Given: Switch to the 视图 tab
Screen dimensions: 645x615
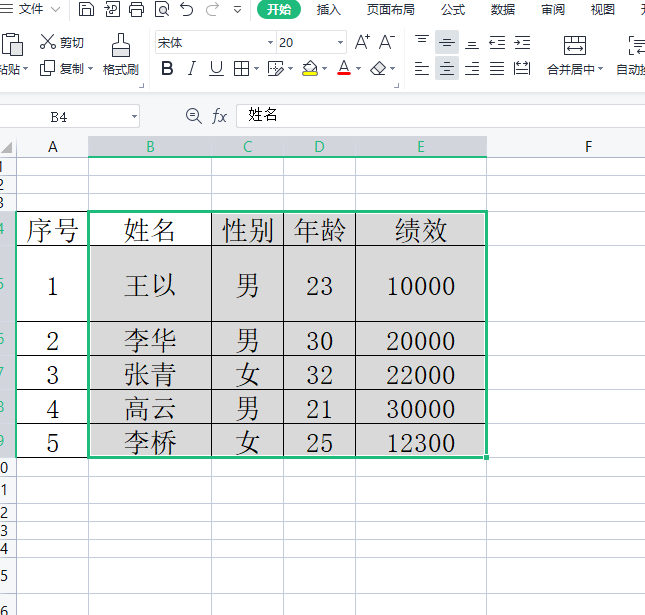Looking at the screenshot, I should pyautogui.click(x=603, y=9).
